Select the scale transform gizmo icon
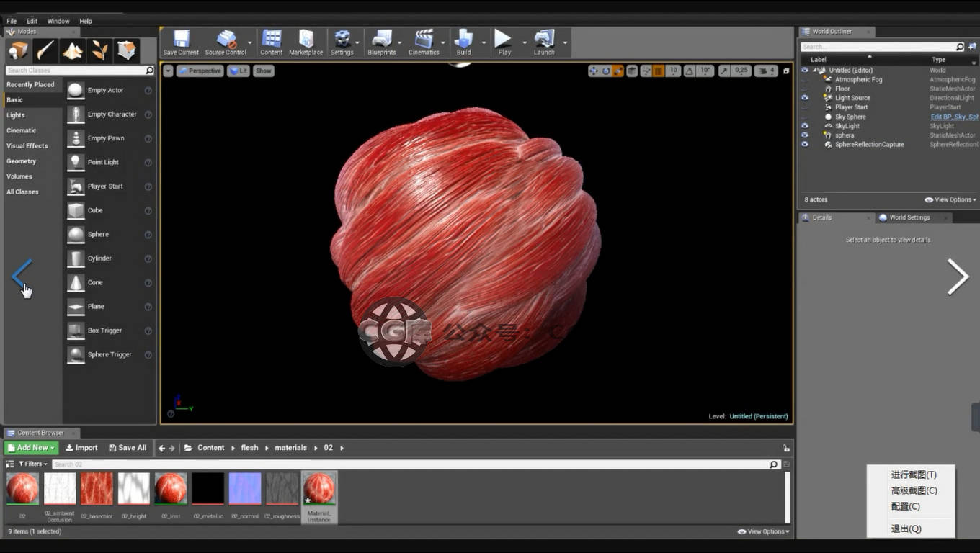The height and width of the screenshot is (553, 980). pyautogui.click(x=617, y=71)
